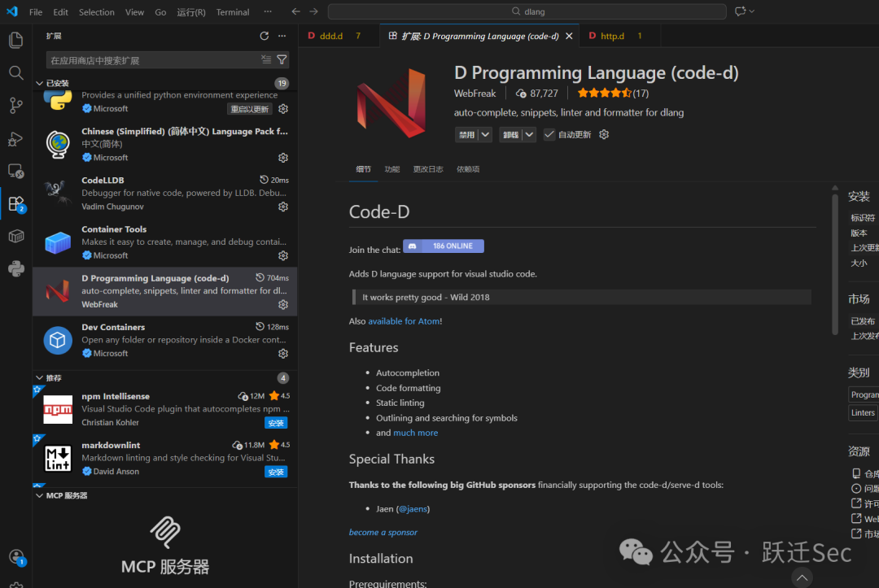Click the extension readme scrollbar

pos(835,264)
